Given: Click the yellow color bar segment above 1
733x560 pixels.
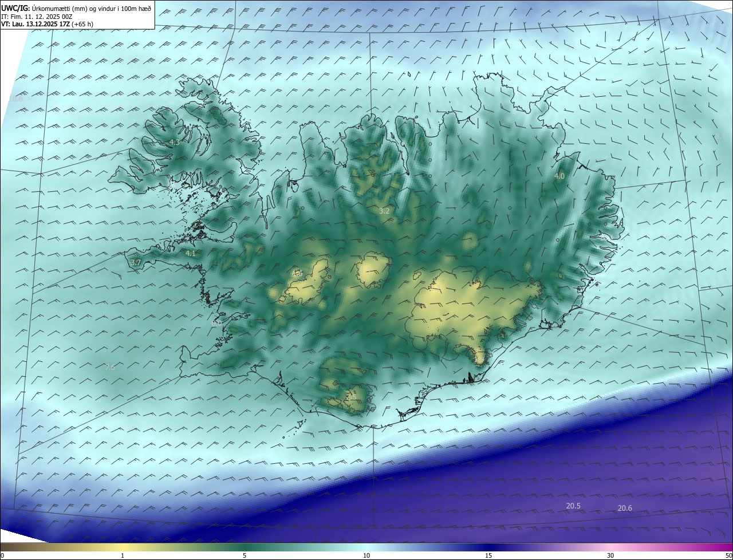Looking at the screenshot, I should pos(123,547).
